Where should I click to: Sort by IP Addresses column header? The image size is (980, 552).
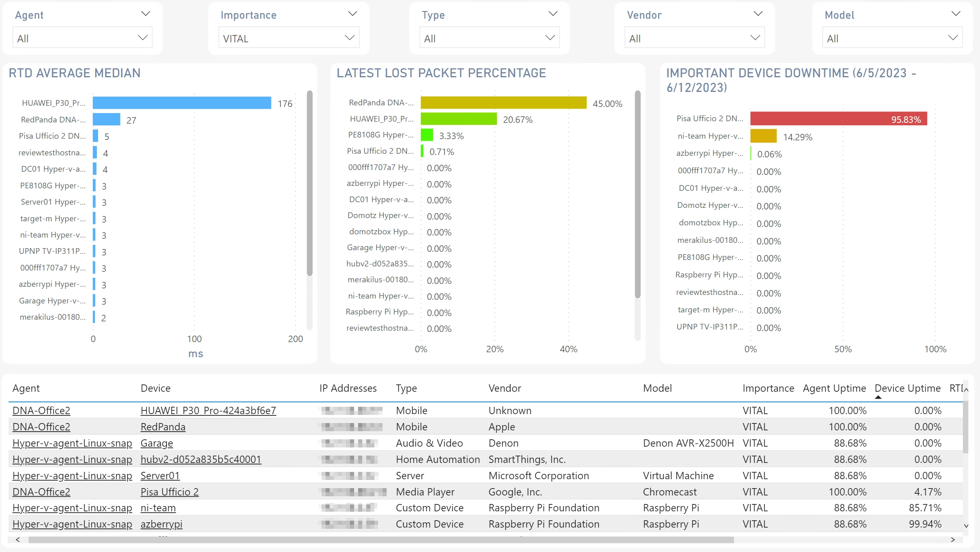[348, 388]
